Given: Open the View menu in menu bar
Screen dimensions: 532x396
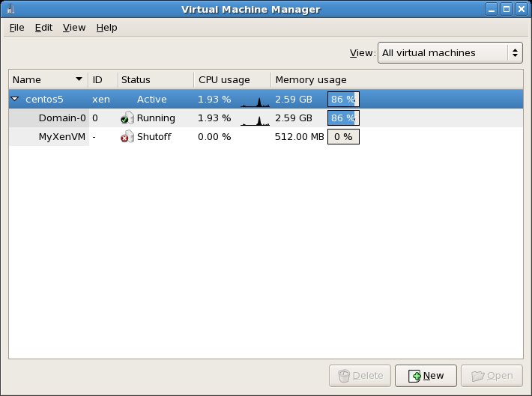Looking at the screenshot, I should click(x=74, y=28).
